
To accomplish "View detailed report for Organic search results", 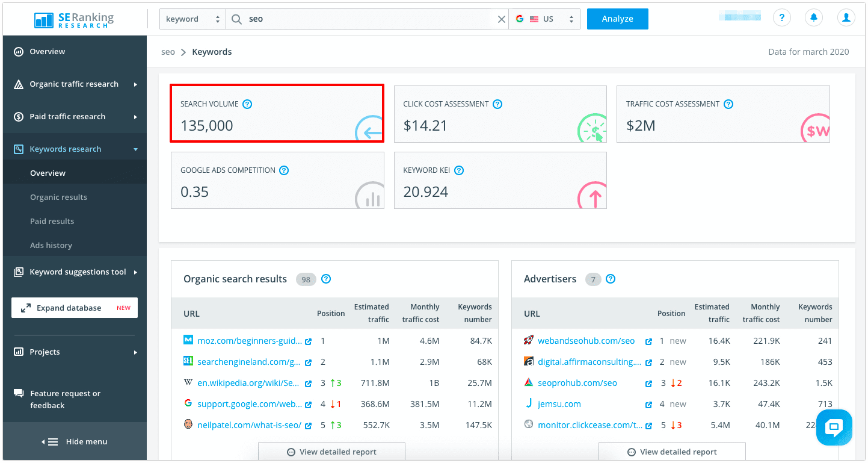I will [331, 452].
